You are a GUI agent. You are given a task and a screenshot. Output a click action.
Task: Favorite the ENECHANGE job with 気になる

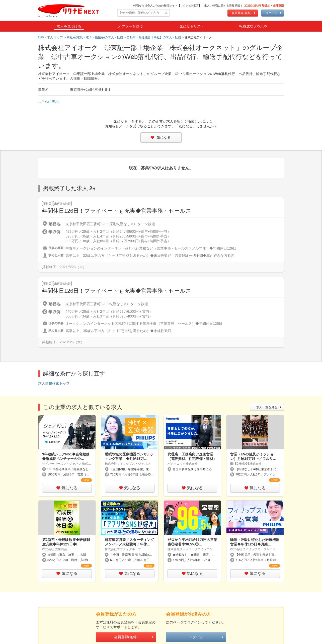click(255, 488)
